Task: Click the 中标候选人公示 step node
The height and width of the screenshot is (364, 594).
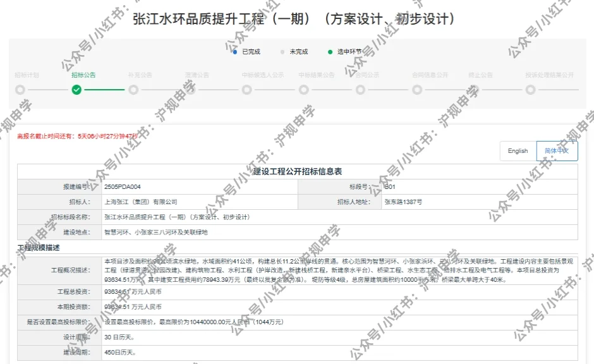Action: click(x=246, y=90)
